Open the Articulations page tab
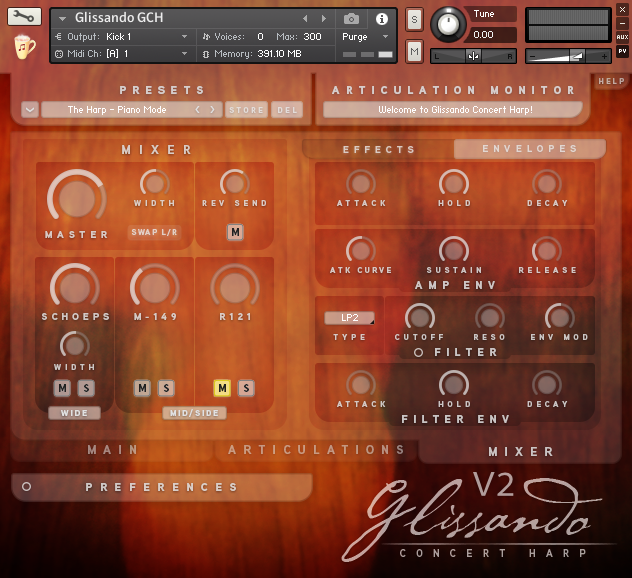The image size is (632, 578). (316, 450)
